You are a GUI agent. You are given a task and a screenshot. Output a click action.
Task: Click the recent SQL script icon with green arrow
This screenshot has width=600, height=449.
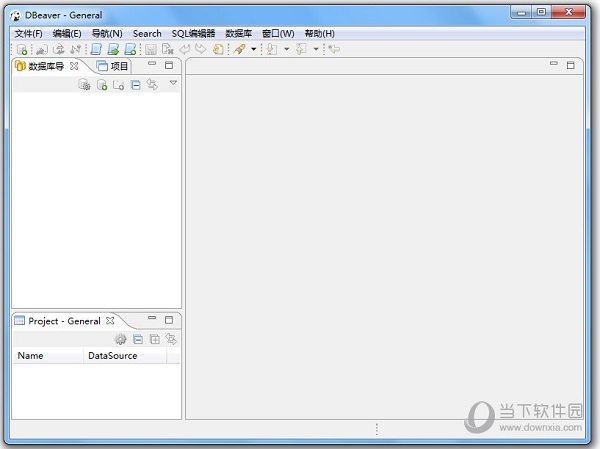click(x=113, y=49)
